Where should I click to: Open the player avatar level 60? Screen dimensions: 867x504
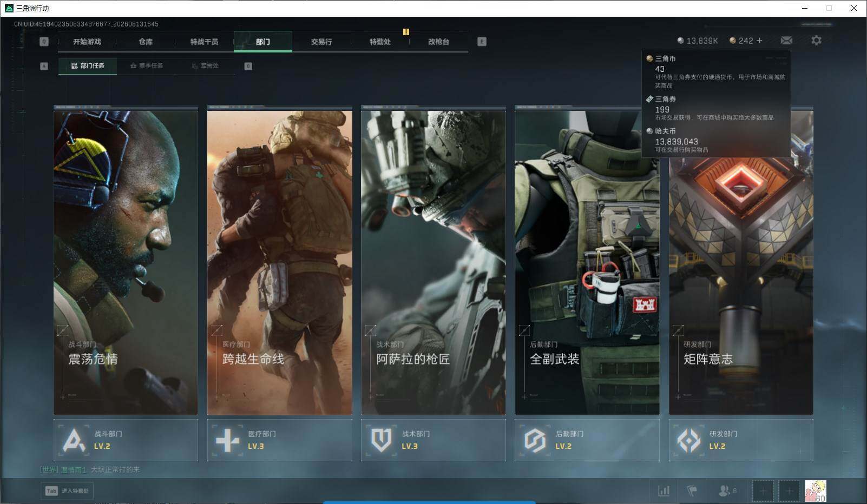[x=815, y=491]
